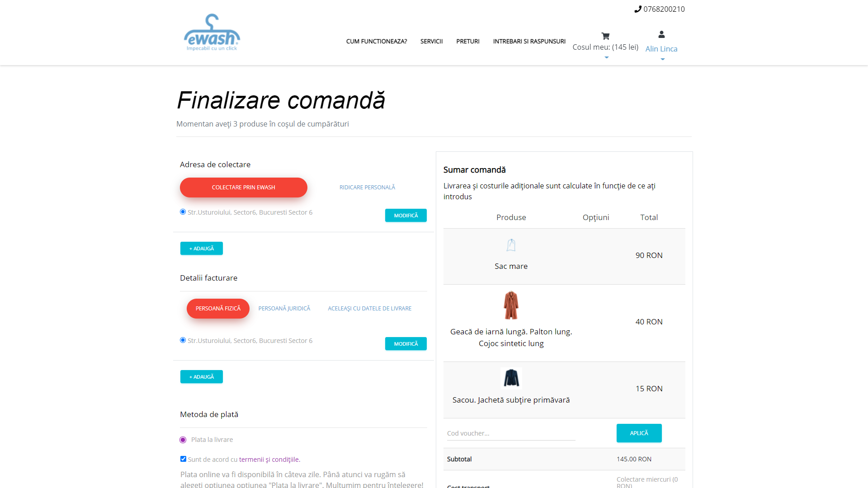
Task: Expand the Alin Linca account dropdown
Action: click(662, 59)
